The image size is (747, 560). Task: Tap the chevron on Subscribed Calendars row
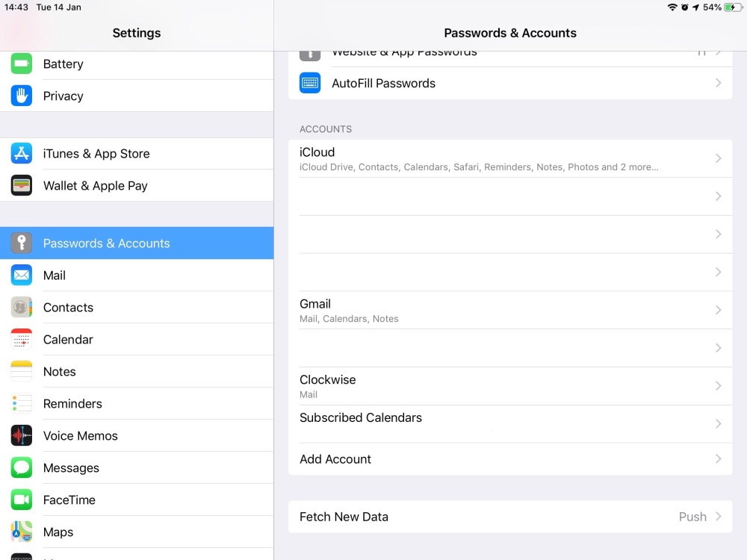pos(719,423)
